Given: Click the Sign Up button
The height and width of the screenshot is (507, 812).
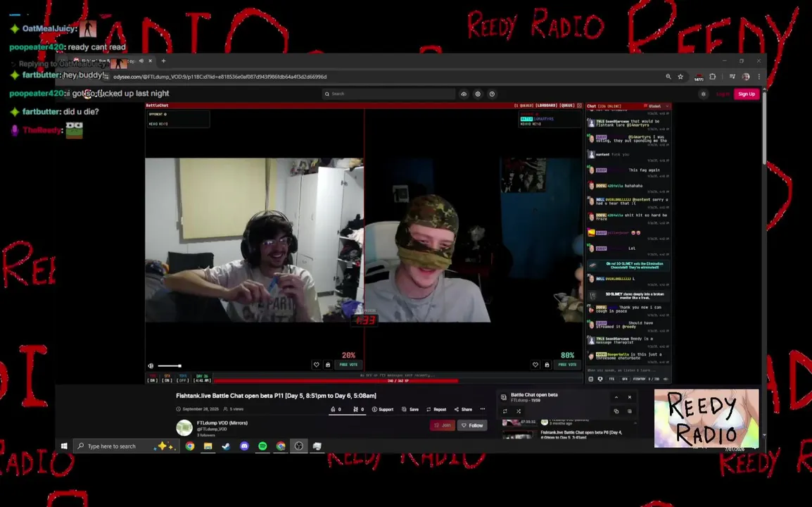Looking at the screenshot, I should click(747, 94).
